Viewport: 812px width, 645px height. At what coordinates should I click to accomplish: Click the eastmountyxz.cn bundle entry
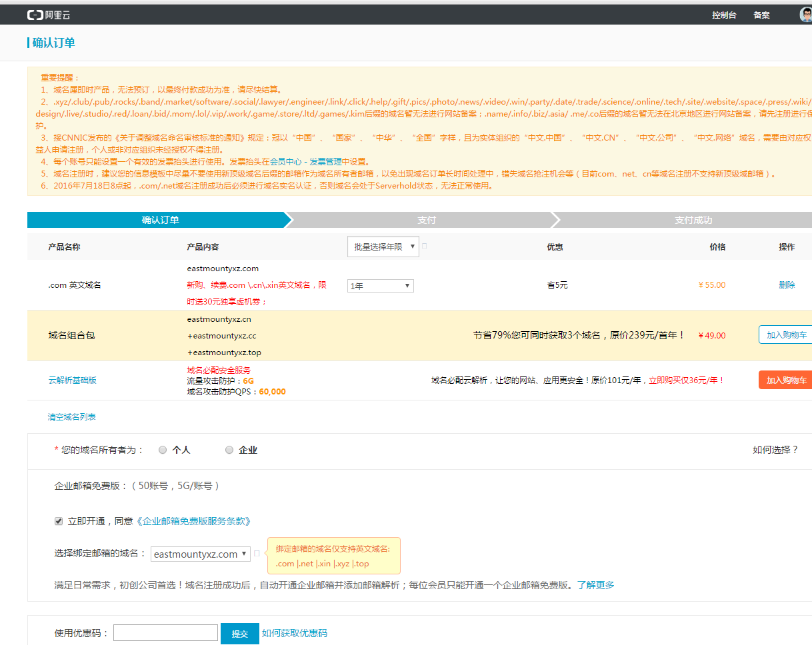[x=219, y=319]
